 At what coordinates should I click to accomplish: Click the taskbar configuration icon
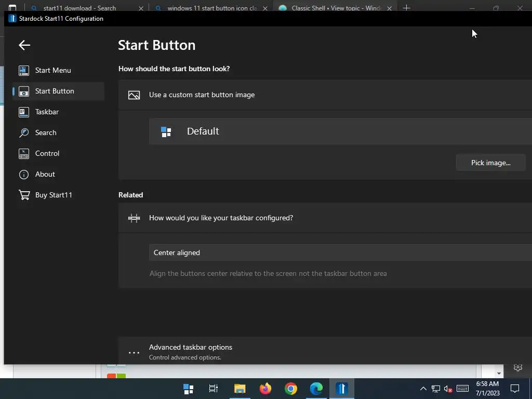point(134,218)
